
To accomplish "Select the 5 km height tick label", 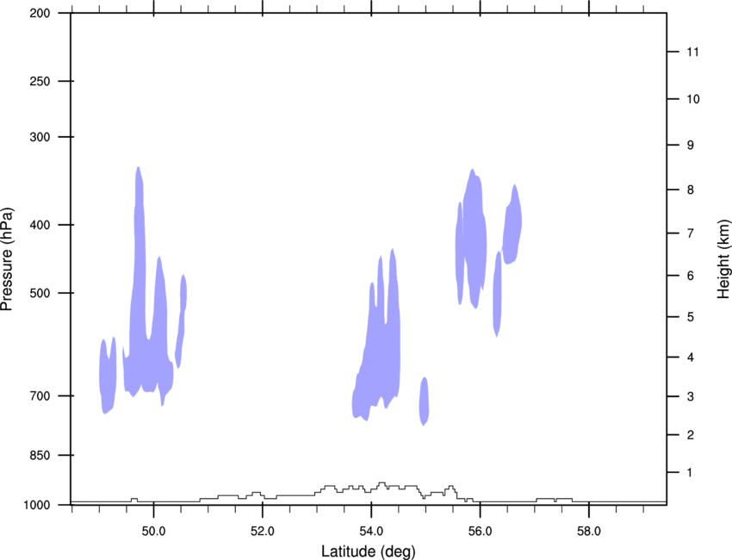I will [x=691, y=318].
